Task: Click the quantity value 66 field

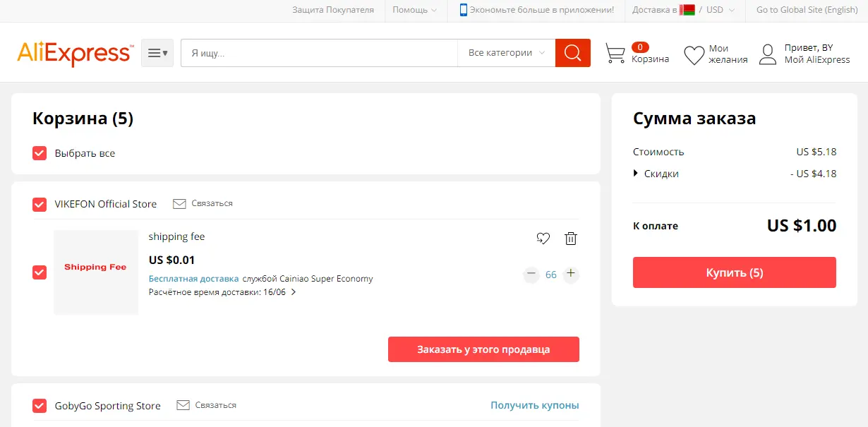Action: (x=551, y=274)
